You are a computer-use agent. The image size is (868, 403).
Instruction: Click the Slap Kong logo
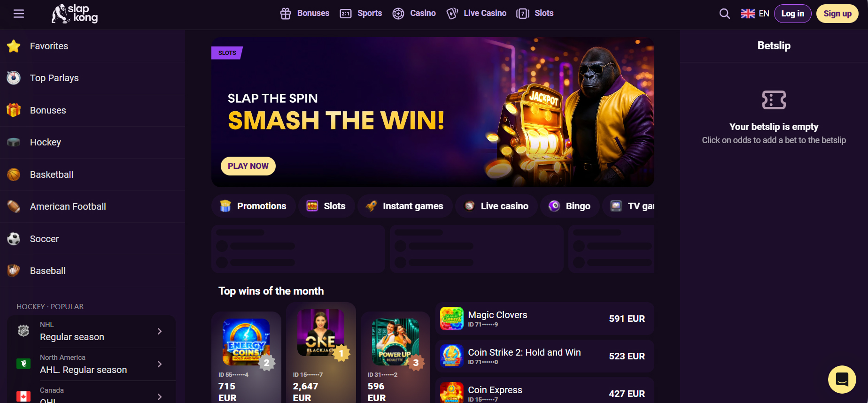point(75,14)
